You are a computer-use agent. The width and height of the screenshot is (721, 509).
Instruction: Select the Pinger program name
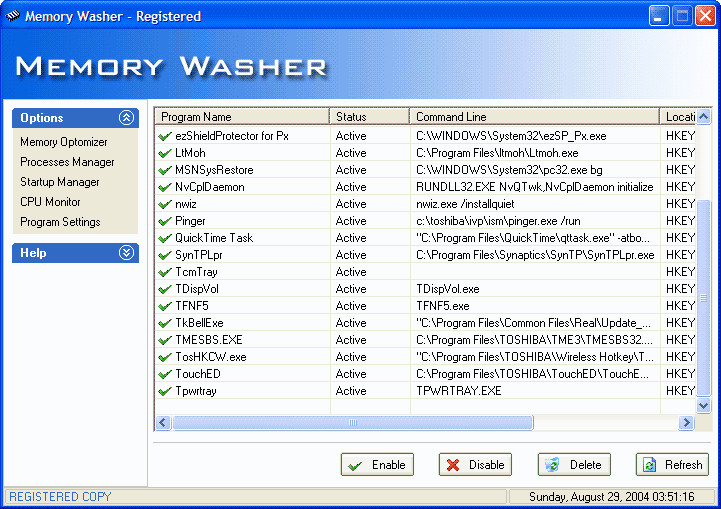[190, 221]
